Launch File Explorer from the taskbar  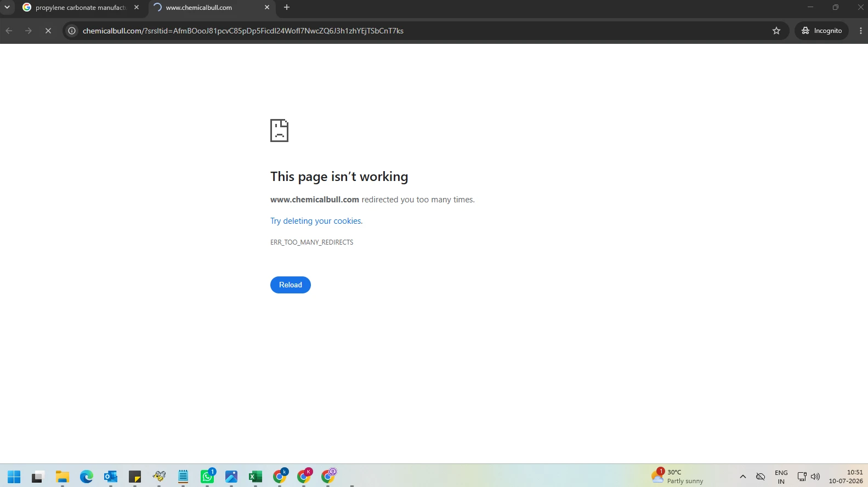point(62,477)
